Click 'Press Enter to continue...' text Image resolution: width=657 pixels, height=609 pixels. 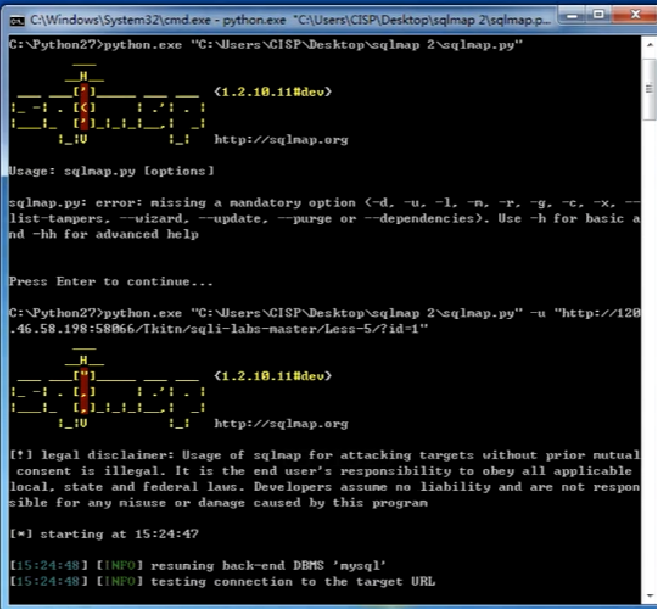point(111,282)
